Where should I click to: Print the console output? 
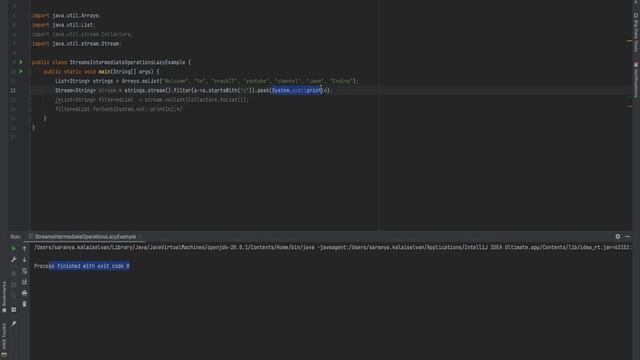(24, 293)
